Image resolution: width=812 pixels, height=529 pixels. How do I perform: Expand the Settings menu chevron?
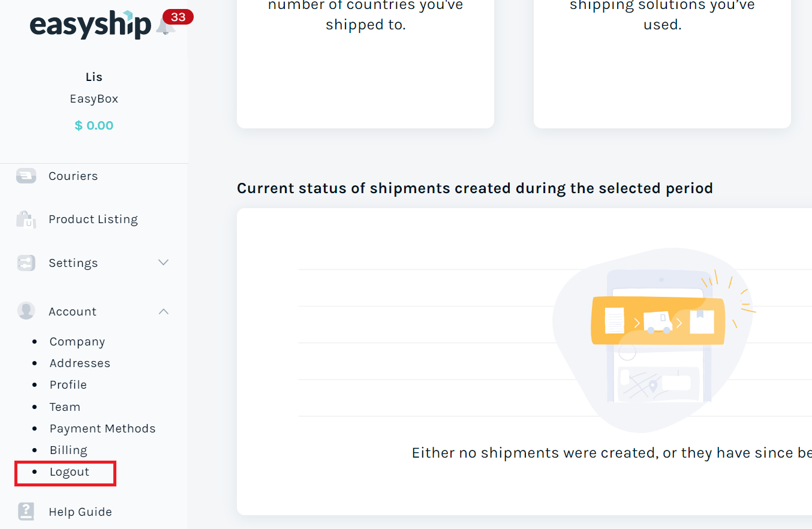(163, 263)
